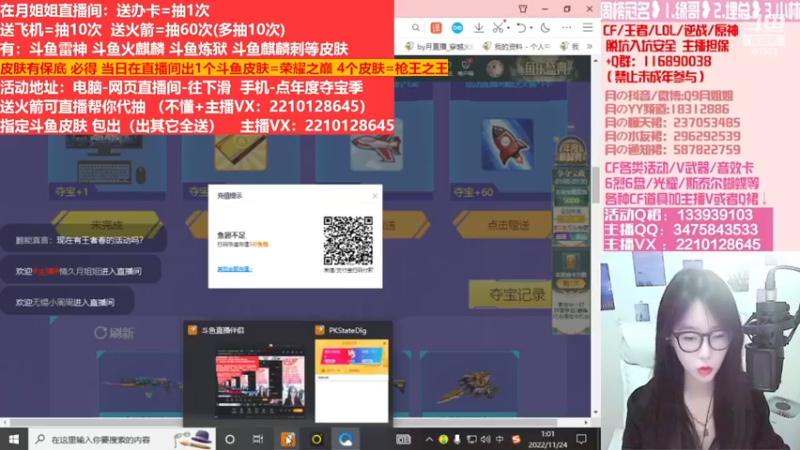Click the QR code in recharge dialog

[x=348, y=240]
